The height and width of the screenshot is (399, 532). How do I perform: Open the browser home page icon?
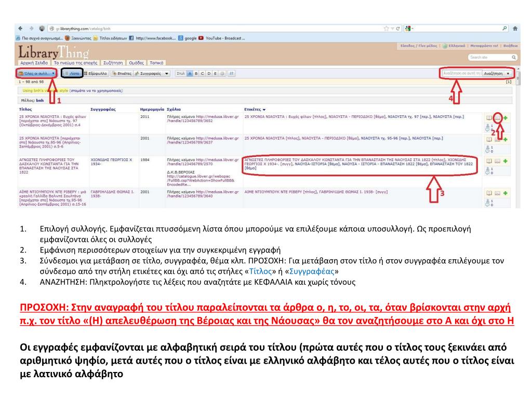click(x=515, y=29)
